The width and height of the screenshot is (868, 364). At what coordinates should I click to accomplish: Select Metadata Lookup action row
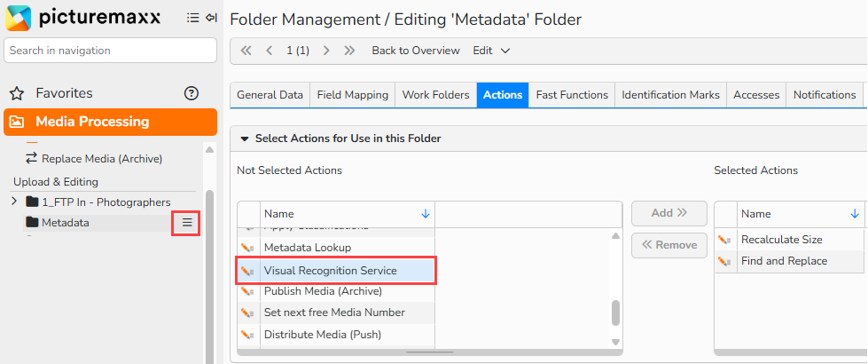[x=336, y=248]
